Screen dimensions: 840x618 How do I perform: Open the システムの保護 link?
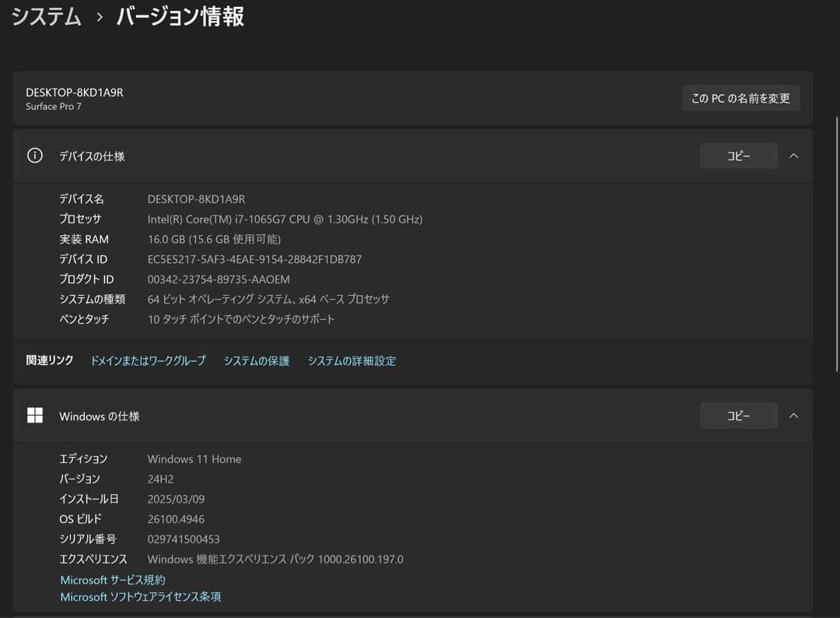256,360
